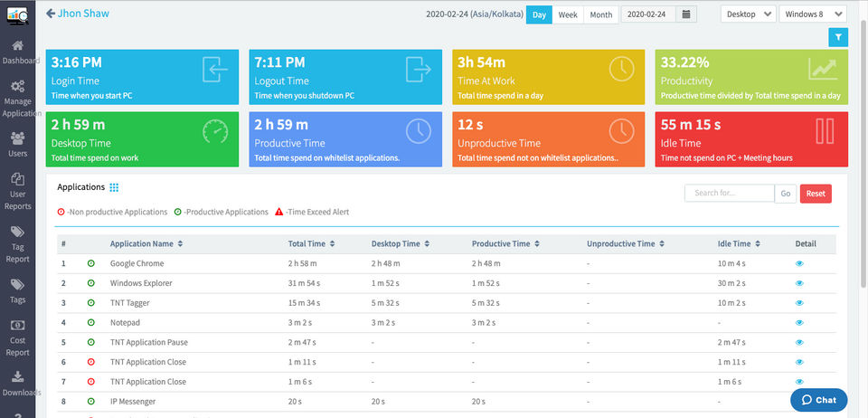Open Cost Report sidebar icon
Image resolution: width=868 pixels, height=418 pixels.
pos(18,325)
